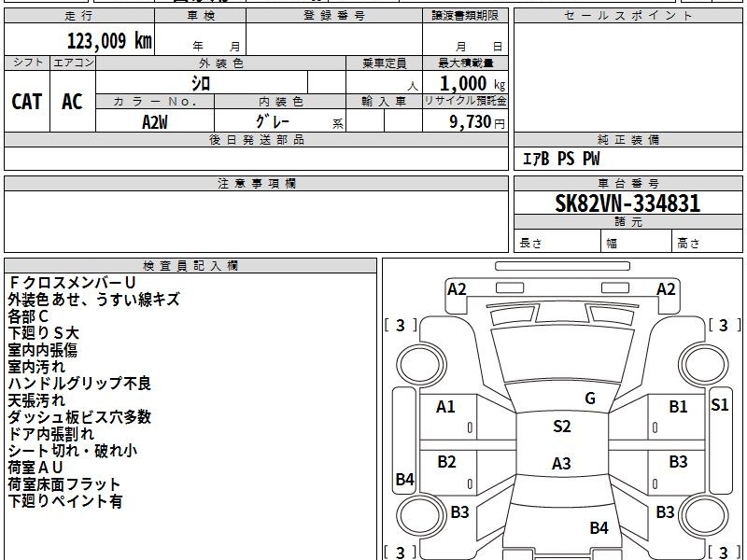Click the エアコン label
The width and height of the screenshot is (747, 560).
point(73,63)
